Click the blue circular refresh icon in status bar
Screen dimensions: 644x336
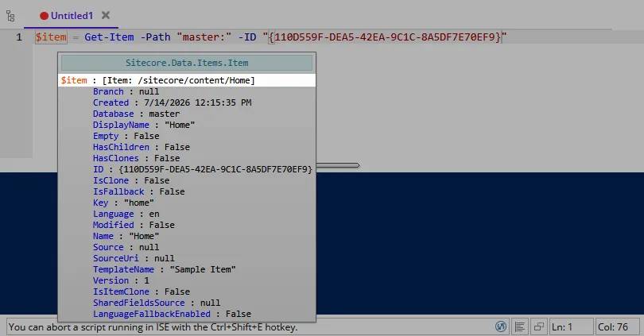[501, 326]
